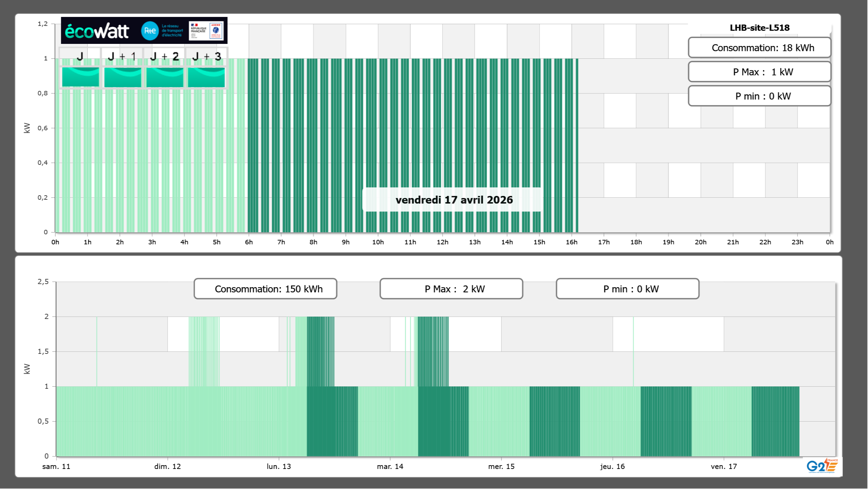This screenshot has height=489, width=868.
Task: Click the Consommation: 150 kWh box
Action: [265, 289]
